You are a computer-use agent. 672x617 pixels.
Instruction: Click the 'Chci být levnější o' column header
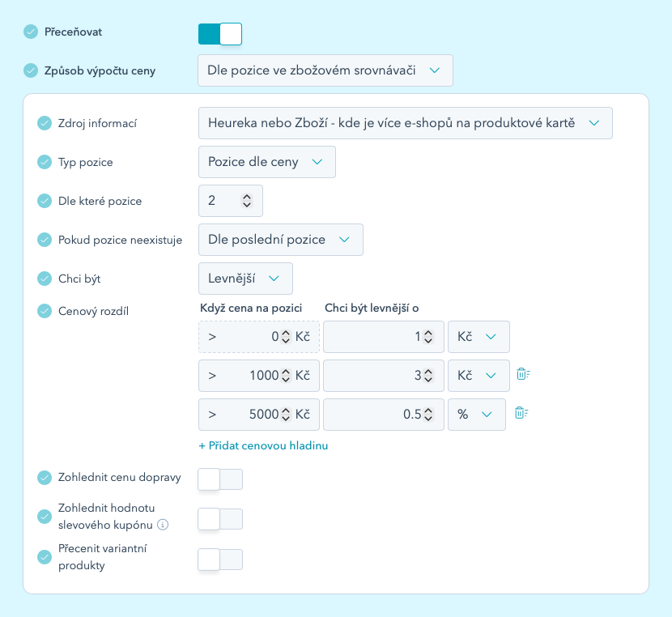click(372, 308)
